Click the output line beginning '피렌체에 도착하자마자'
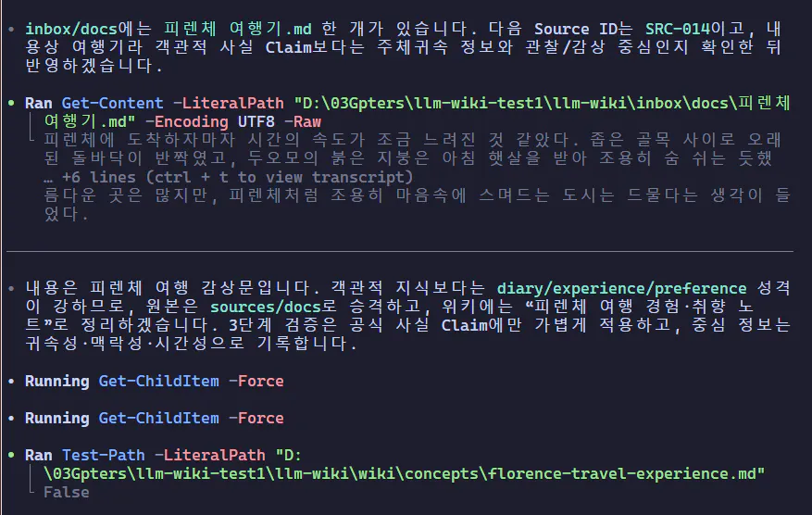This screenshot has height=515, width=812. coord(413,140)
